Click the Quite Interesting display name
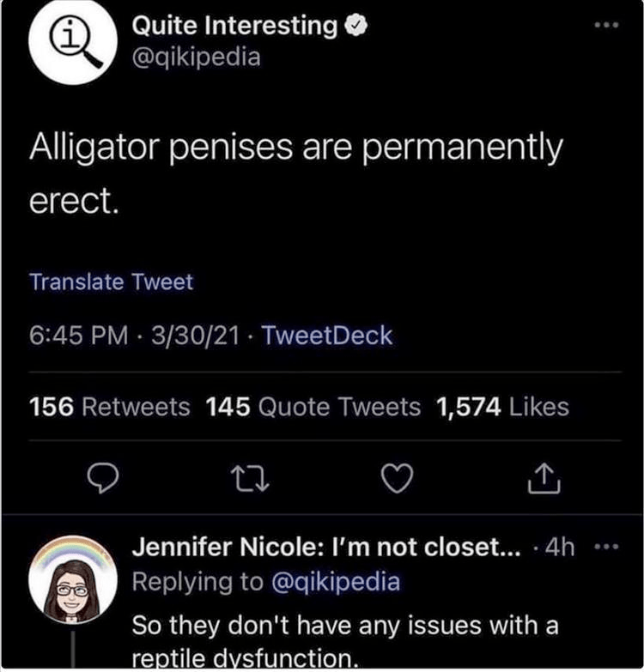The image size is (644, 672). (234, 27)
